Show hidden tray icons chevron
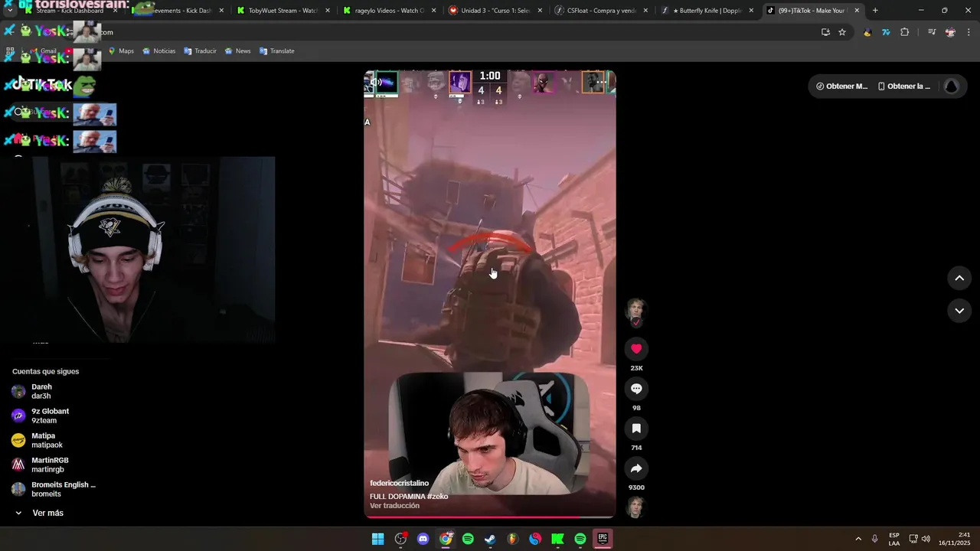The width and height of the screenshot is (980, 551). point(858,540)
